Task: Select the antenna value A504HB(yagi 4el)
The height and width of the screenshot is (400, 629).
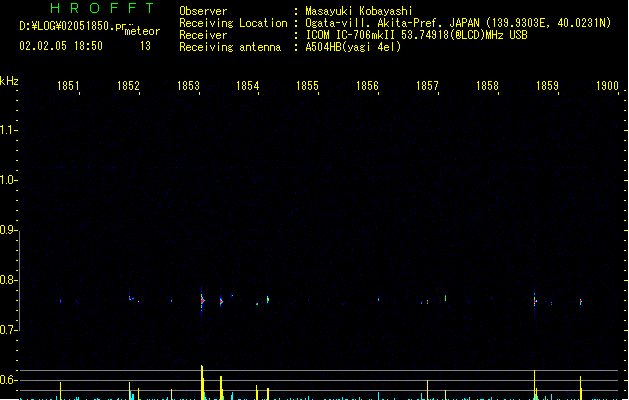Action: click(x=353, y=47)
